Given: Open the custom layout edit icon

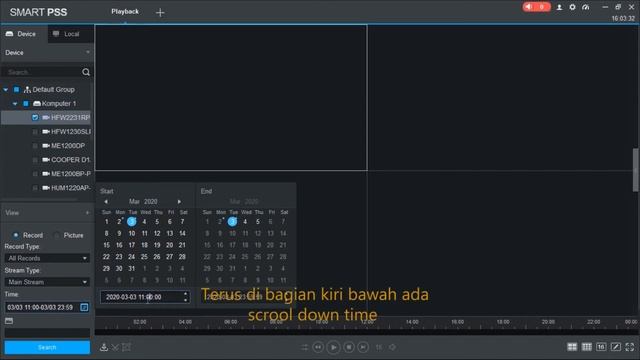Looking at the screenshot, I should (x=616, y=347).
